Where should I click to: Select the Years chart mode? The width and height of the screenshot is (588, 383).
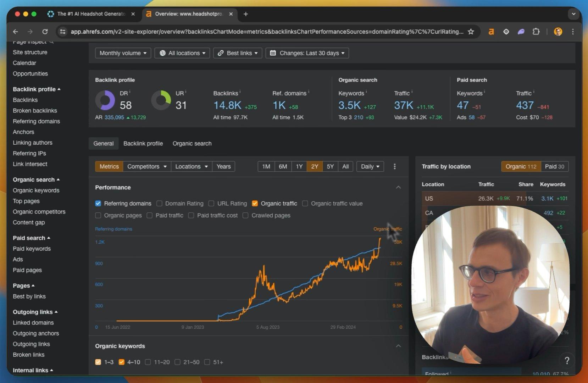click(x=223, y=166)
